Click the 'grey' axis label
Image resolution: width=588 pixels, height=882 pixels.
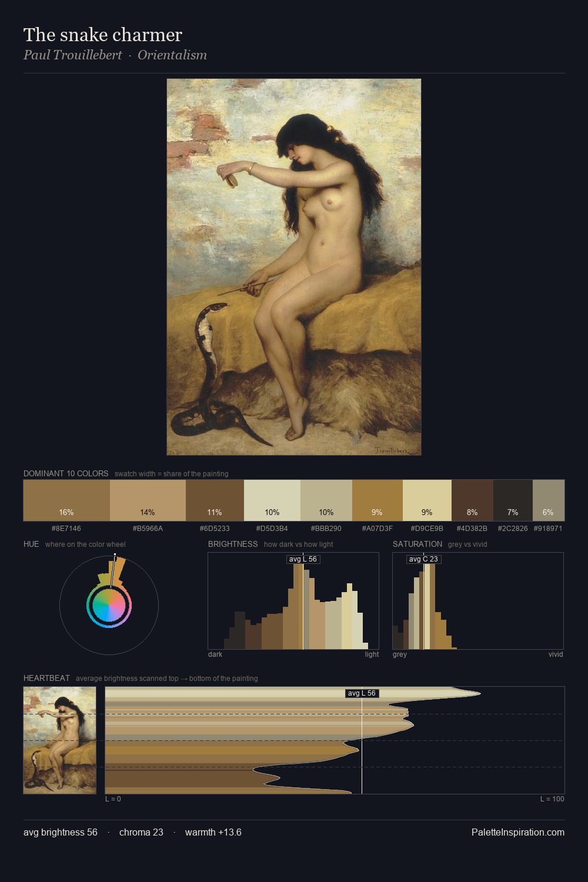tap(400, 654)
